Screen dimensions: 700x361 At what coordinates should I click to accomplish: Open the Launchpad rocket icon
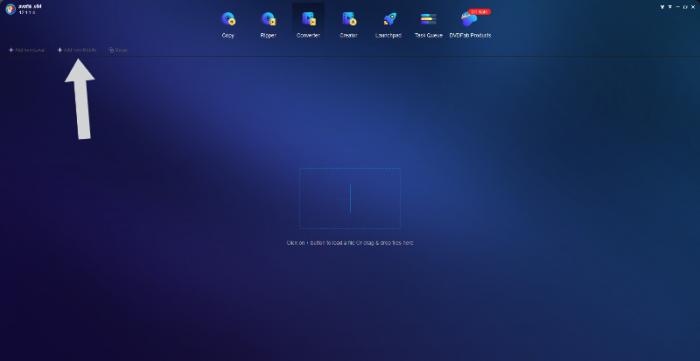(x=389, y=19)
